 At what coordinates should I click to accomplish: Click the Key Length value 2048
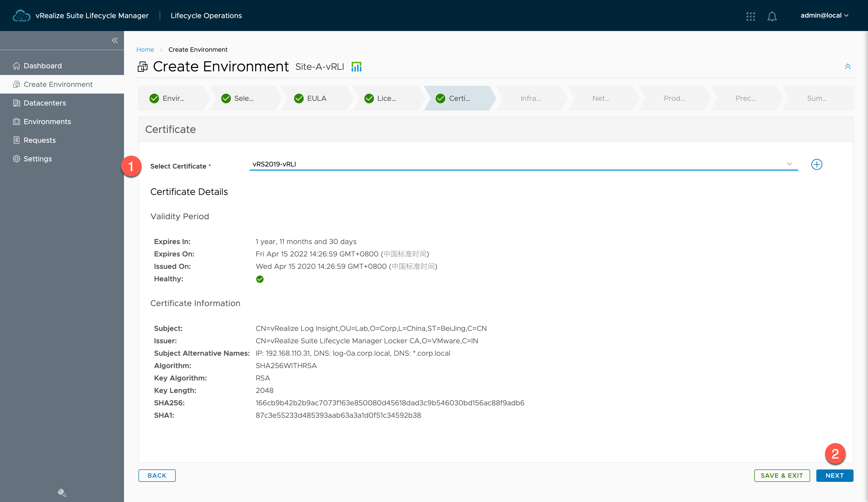click(x=264, y=390)
